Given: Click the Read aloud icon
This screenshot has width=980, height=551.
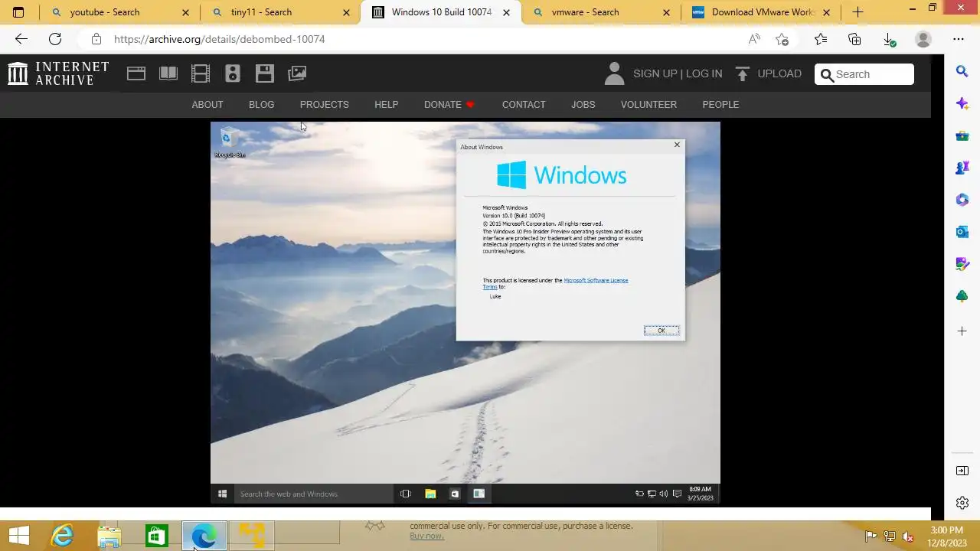Looking at the screenshot, I should [754, 39].
